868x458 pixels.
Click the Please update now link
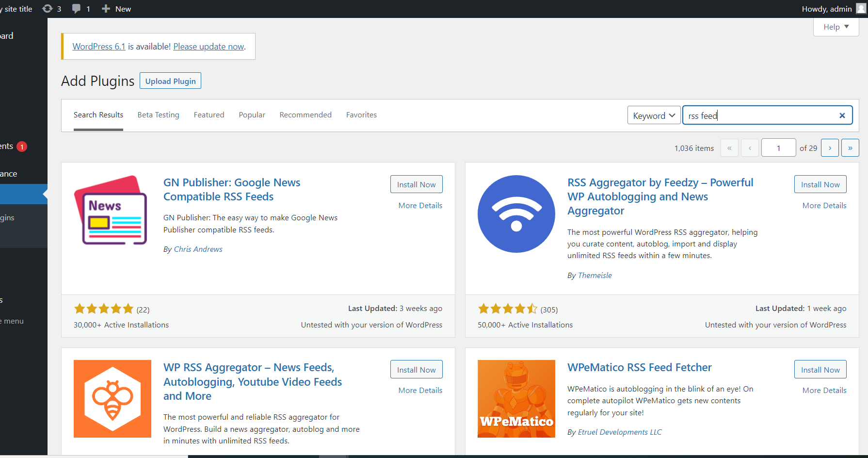[x=209, y=46]
